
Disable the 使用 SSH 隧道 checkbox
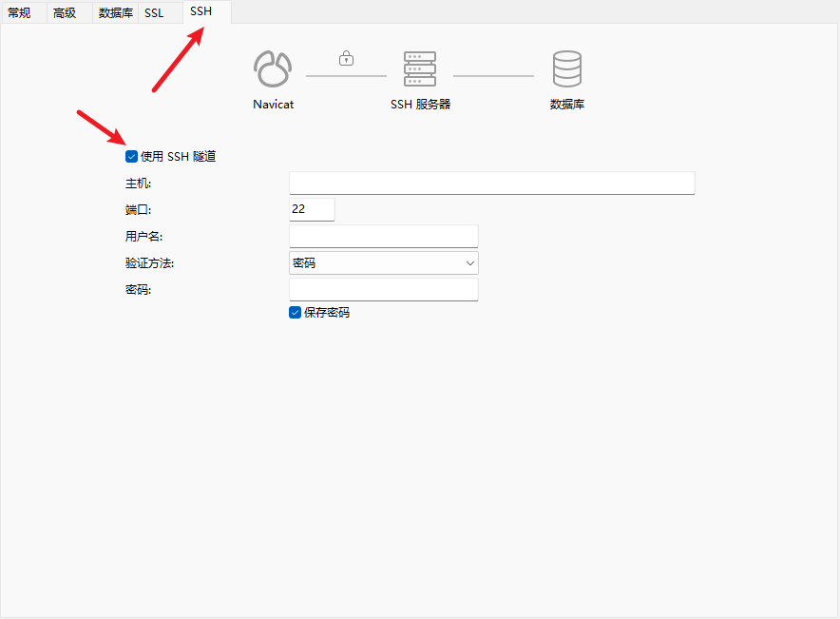[130, 156]
